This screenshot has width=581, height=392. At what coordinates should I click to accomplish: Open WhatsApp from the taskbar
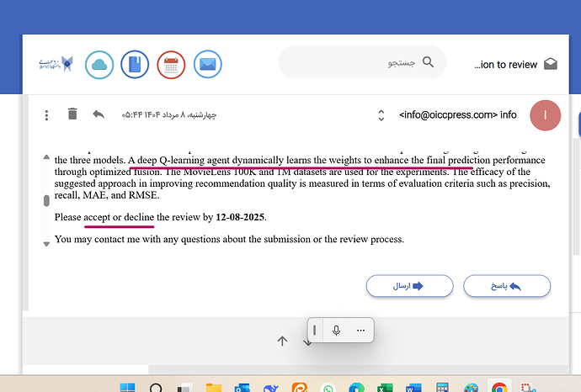(328, 388)
